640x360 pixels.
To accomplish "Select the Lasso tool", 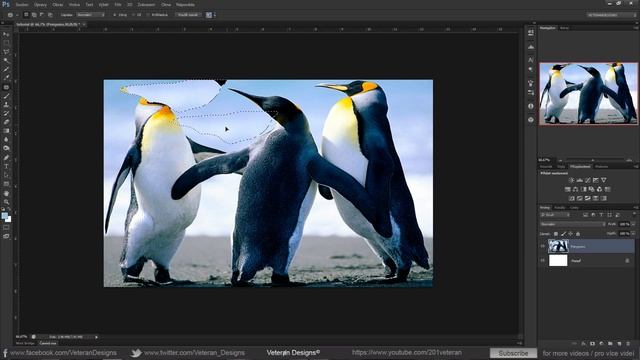I will (x=6, y=52).
